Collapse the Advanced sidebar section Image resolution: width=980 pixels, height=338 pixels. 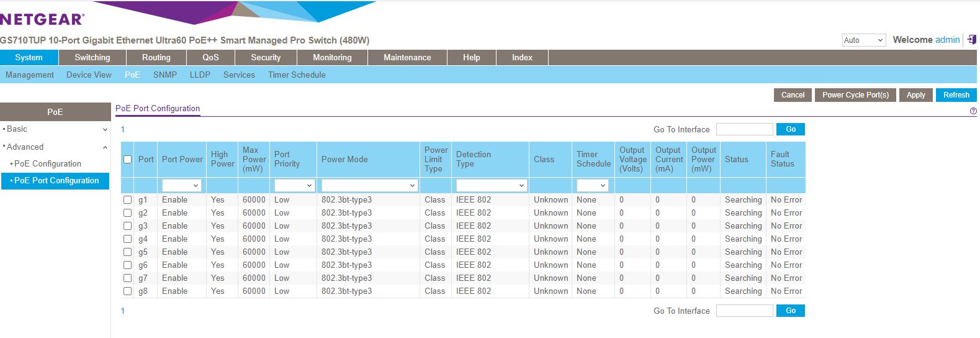(105, 147)
